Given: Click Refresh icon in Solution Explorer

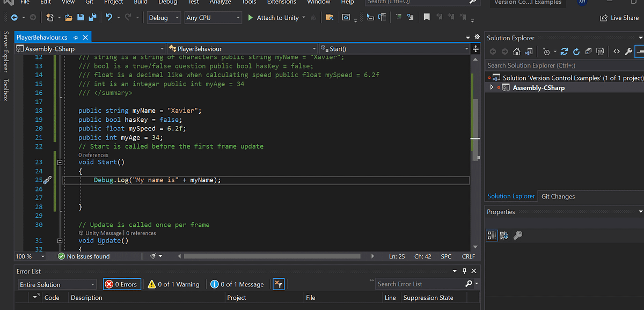Looking at the screenshot, I should (x=576, y=52).
